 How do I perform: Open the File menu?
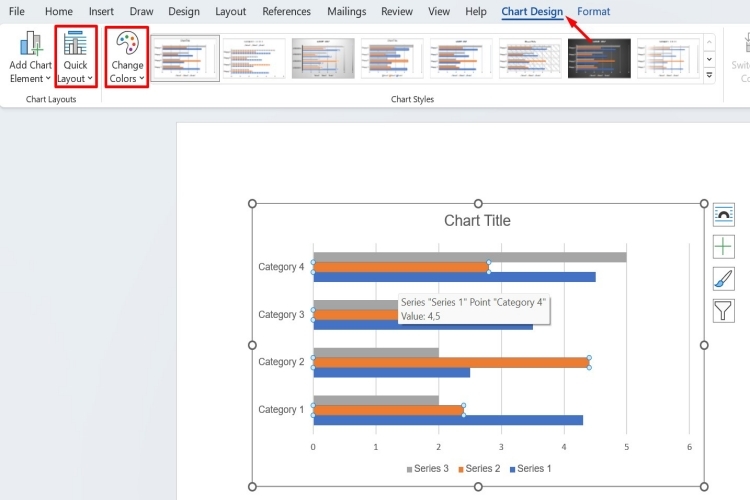coord(17,11)
